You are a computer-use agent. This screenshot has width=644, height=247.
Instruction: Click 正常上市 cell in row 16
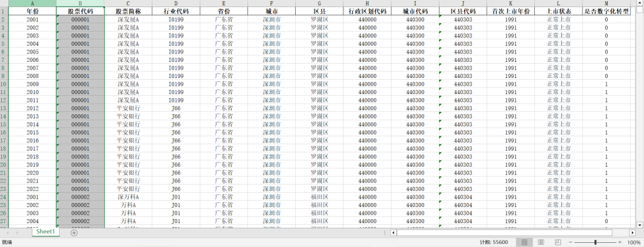point(559,132)
